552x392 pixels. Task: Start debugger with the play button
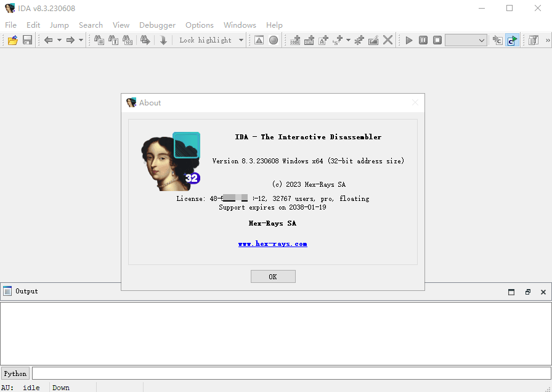pos(409,40)
